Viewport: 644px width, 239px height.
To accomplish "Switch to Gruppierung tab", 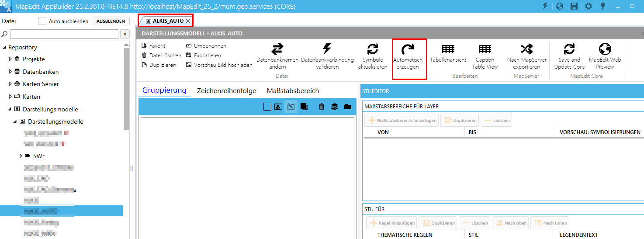I will tap(164, 90).
